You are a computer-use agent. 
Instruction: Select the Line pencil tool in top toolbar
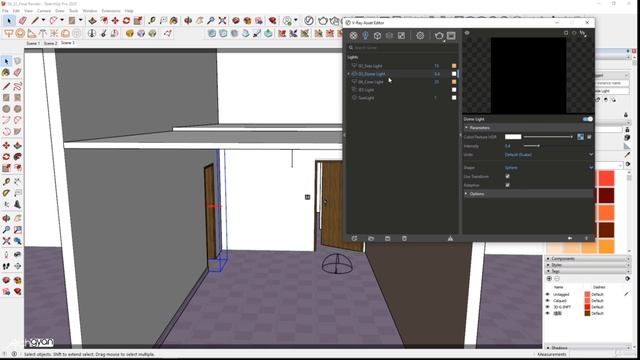tap(35, 20)
